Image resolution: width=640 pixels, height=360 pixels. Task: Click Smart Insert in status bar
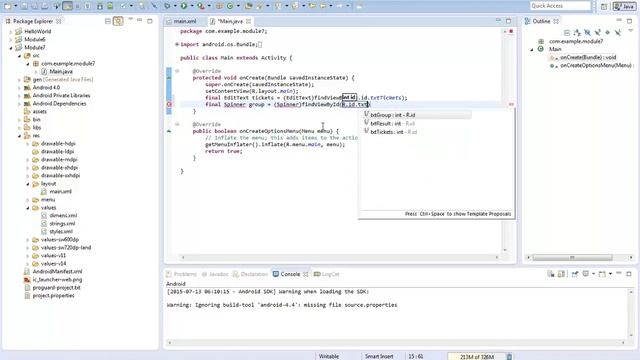(379, 356)
